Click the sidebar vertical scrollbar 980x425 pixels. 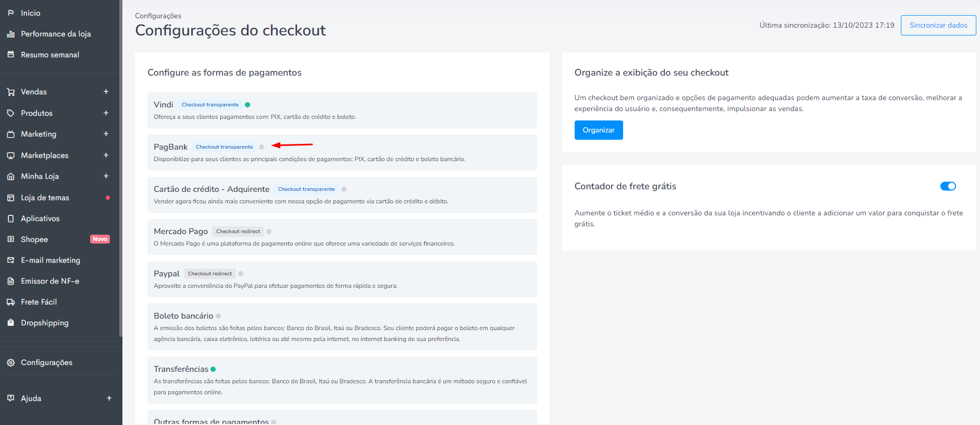pyautogui.click(x=121, y=168)
